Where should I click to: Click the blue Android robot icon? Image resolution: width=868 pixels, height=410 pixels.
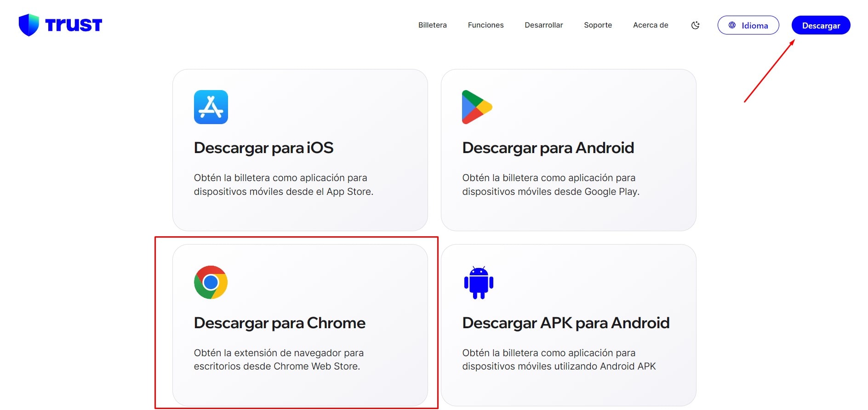479,283
